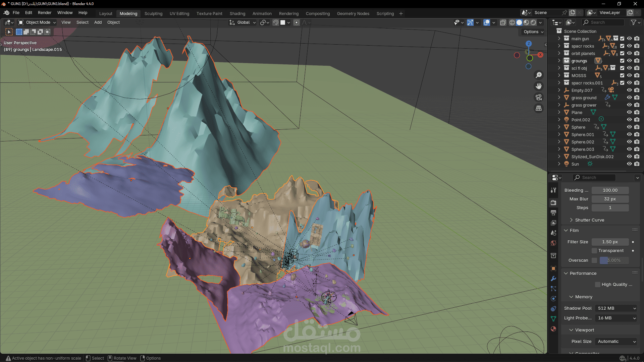Image resolution: width=644 pixels, height=362 pixels.
Task: Hide the Sphere.001 object in viewport
Action: tap(629, 134)
